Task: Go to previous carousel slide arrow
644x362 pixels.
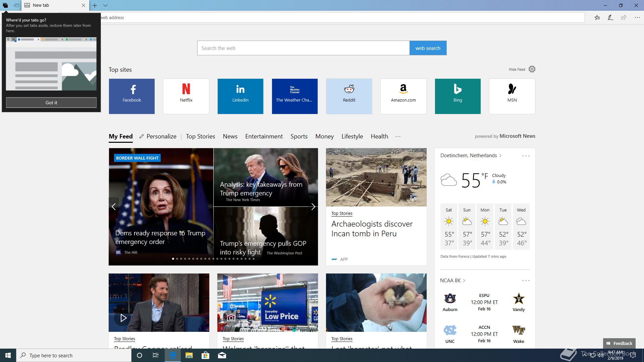Action: point(114,206)
